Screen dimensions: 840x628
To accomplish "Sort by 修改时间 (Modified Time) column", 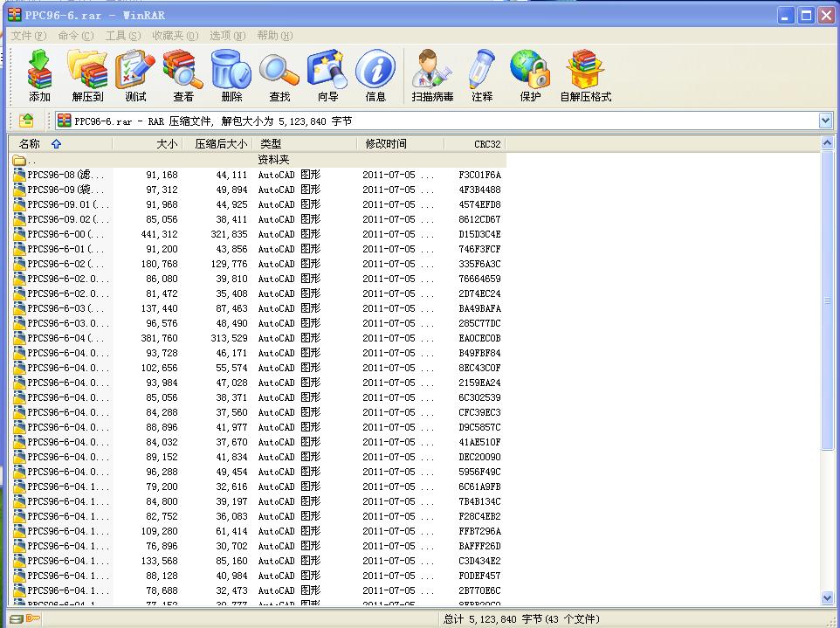I will (x=384, y=143).
